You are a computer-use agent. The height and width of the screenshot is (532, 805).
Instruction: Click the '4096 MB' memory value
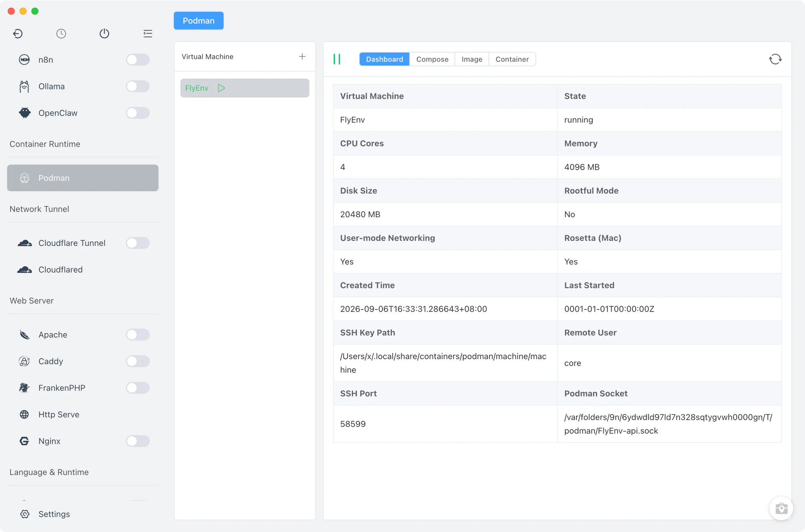click(582, 167)
